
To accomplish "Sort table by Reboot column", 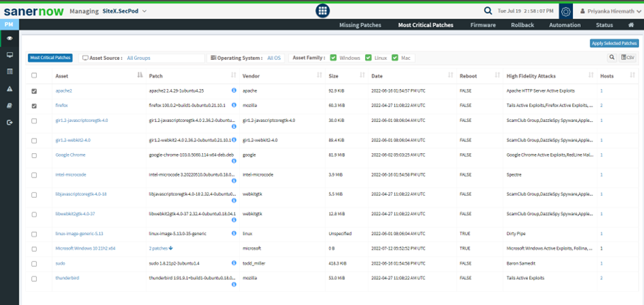I will [497, 75].
